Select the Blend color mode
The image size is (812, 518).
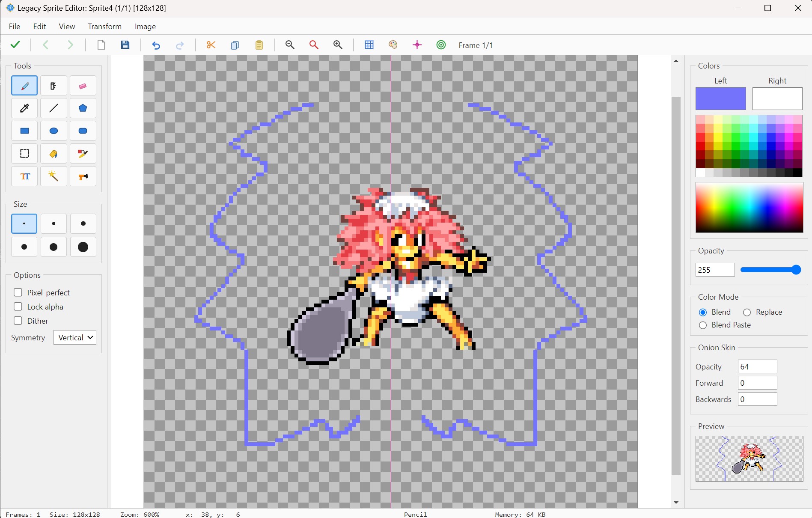(x=703, y=312)
